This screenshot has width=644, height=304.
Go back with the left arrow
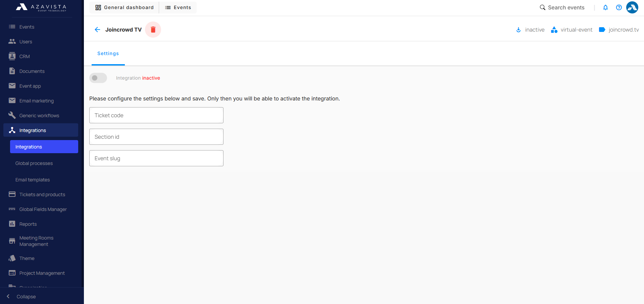97,30
